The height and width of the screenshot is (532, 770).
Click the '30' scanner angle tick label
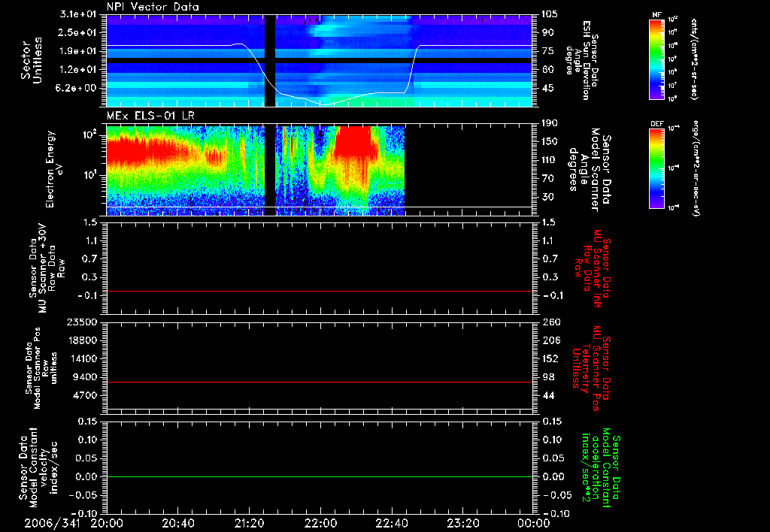(547, 198)
